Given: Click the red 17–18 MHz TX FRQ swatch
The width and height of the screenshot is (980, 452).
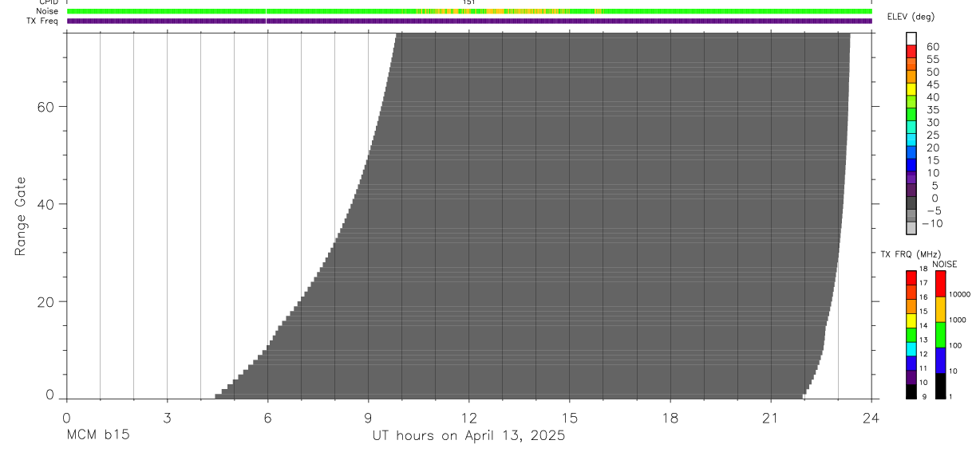Looking at the screenshot, I should (911, 278).
